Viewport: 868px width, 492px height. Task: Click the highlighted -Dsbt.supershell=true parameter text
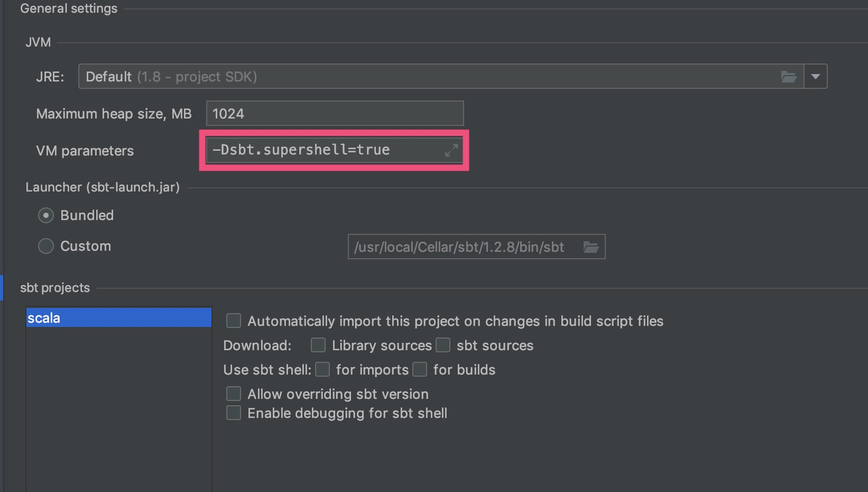point(301,150)
